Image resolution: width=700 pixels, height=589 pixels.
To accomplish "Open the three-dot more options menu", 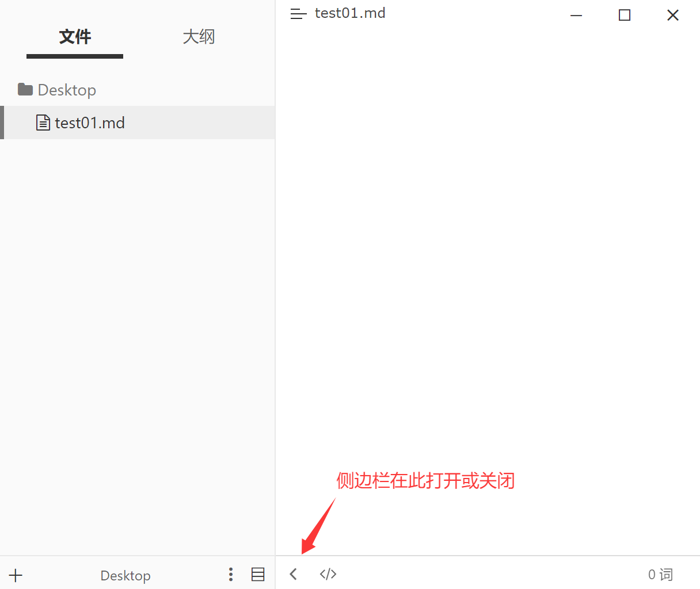I will click(x=231, y=574).
